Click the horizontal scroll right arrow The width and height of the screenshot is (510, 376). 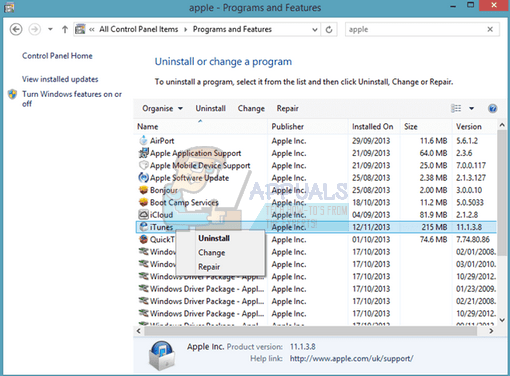[x=491, y=331]
